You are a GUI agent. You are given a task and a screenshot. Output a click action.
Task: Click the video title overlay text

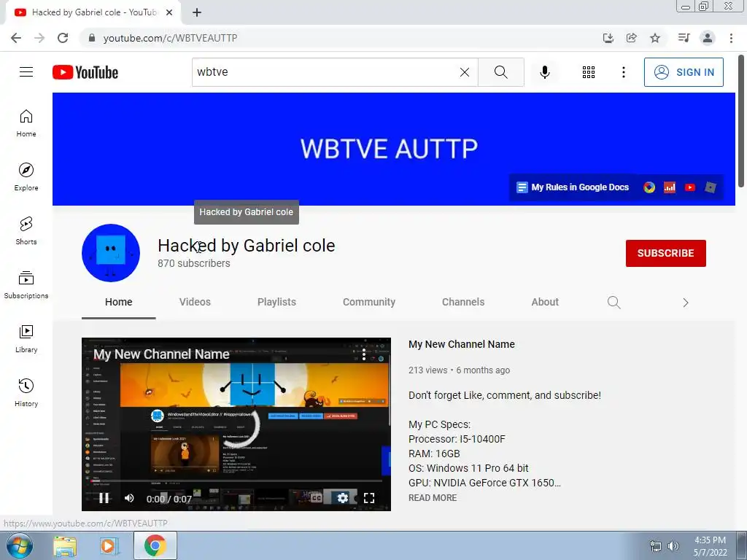[161, 354]
